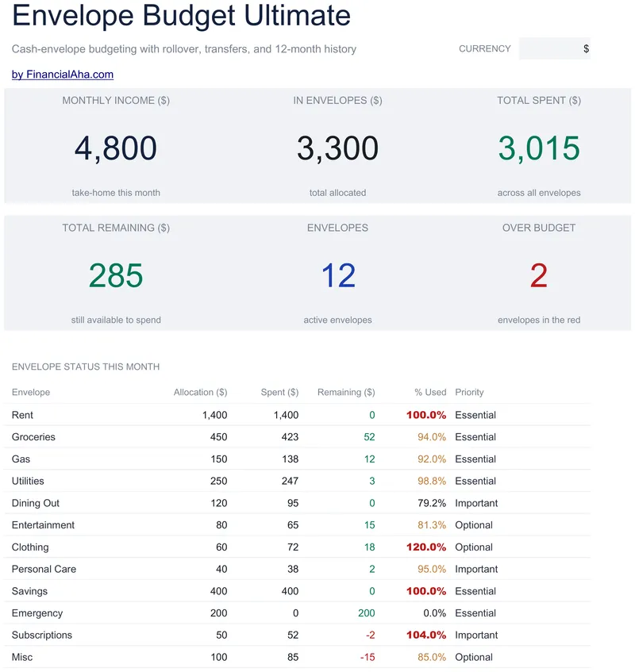Click ENVELOPE STATUS THIS MONTH heading
635x672 pixels.
click(x=86, y=367)
